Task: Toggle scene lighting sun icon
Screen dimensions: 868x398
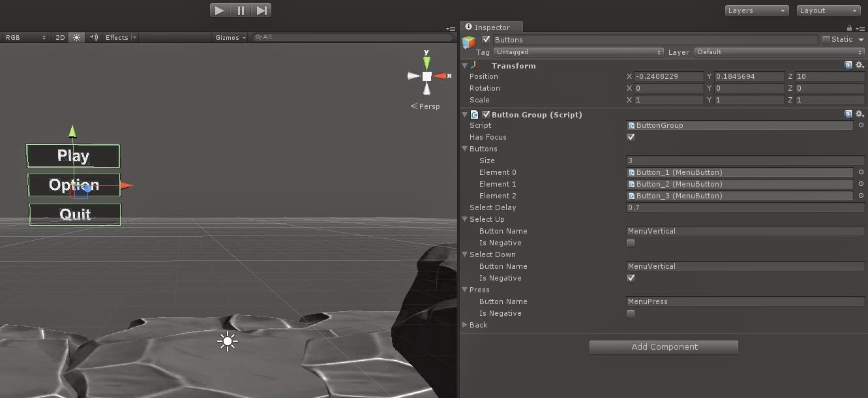Action: pyautogui.click(x=77, y=37)
